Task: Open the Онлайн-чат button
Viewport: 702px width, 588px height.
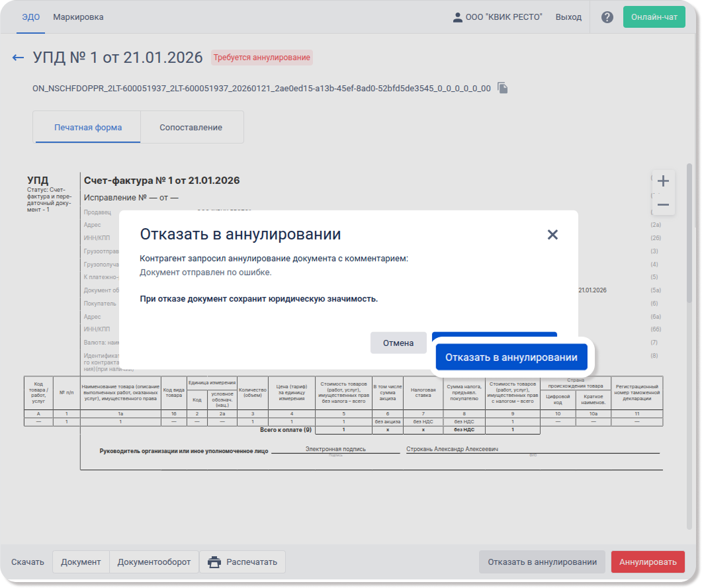Action: [654, 17]
